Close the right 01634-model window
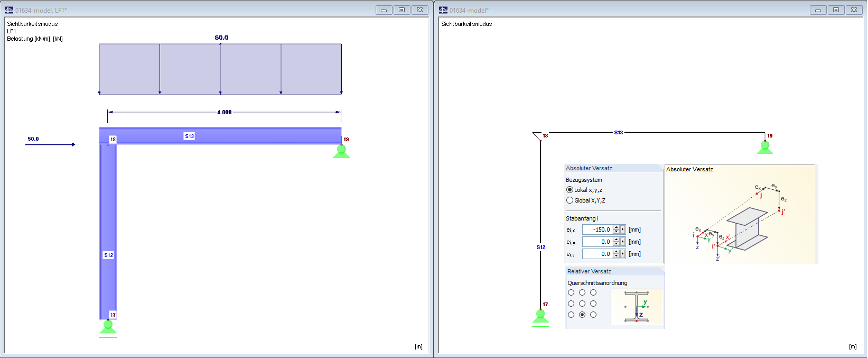 pos(854,10)
